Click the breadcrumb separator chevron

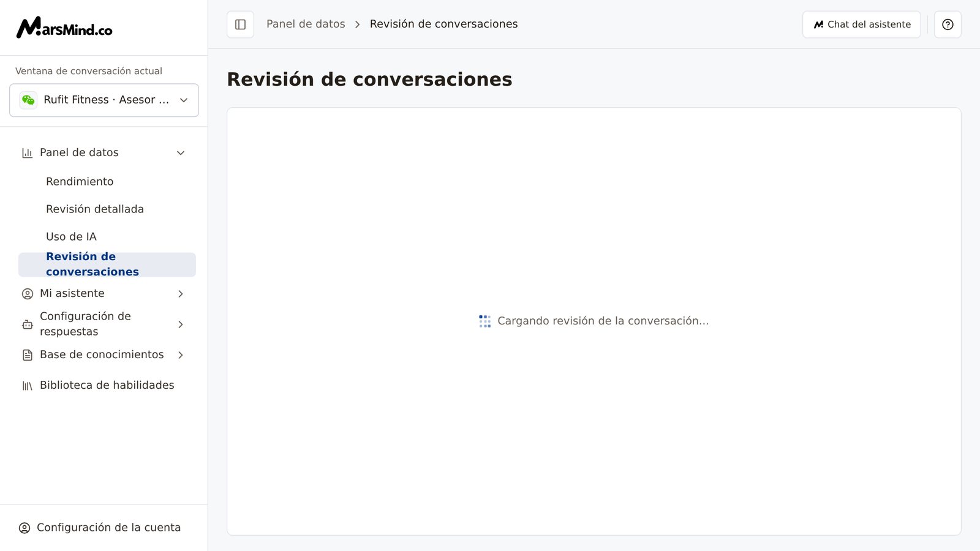(358, 24)
